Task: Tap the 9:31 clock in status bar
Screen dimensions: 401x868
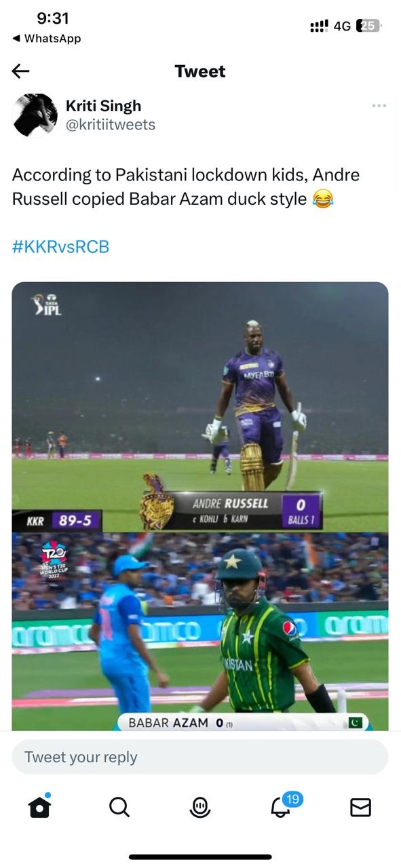Action: (52, 18)
